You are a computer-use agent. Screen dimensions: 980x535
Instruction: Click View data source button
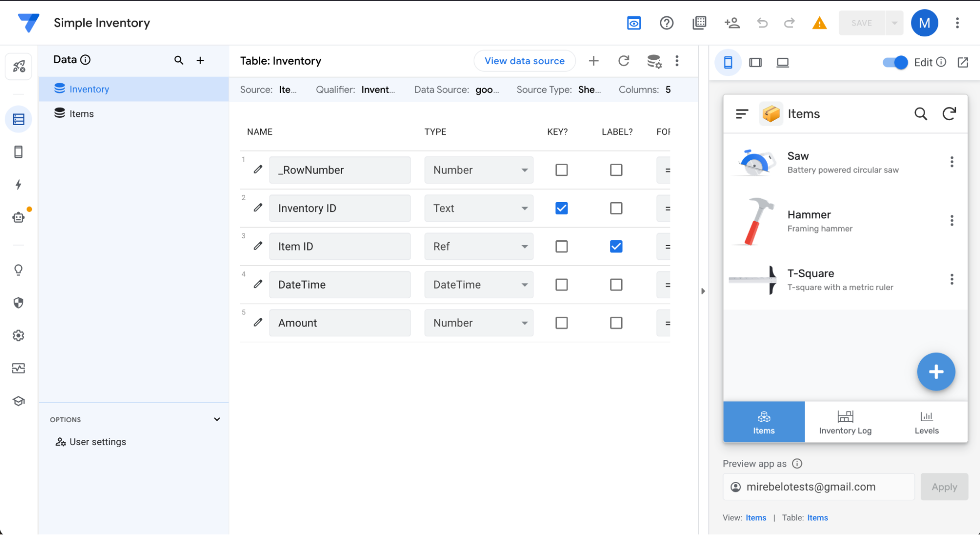point(525,61)
